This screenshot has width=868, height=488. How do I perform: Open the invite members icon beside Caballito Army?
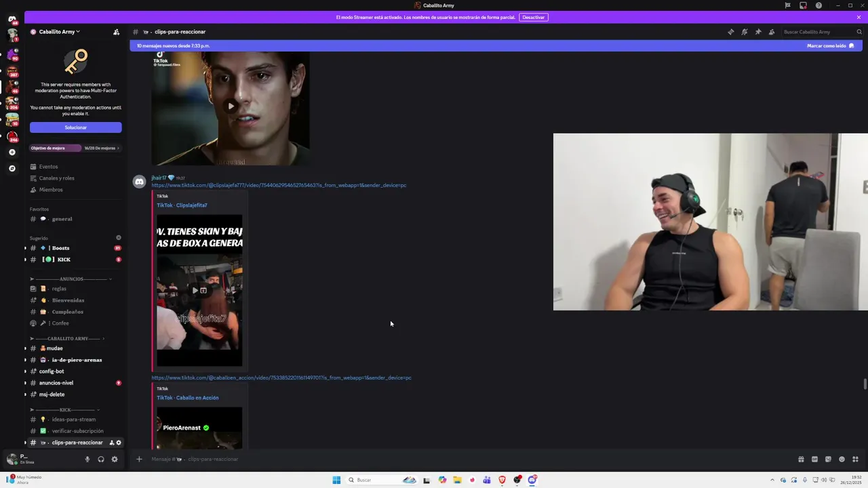point(117,32)
